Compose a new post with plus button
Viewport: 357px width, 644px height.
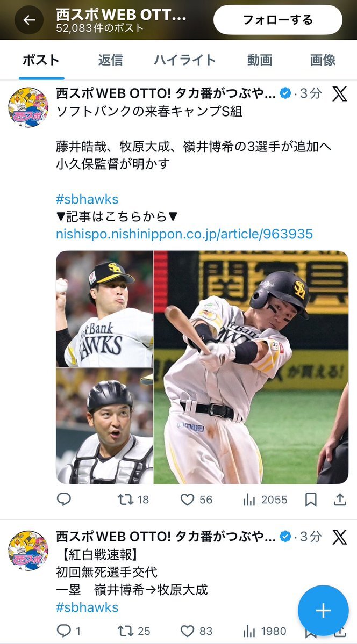click(323, 610)
